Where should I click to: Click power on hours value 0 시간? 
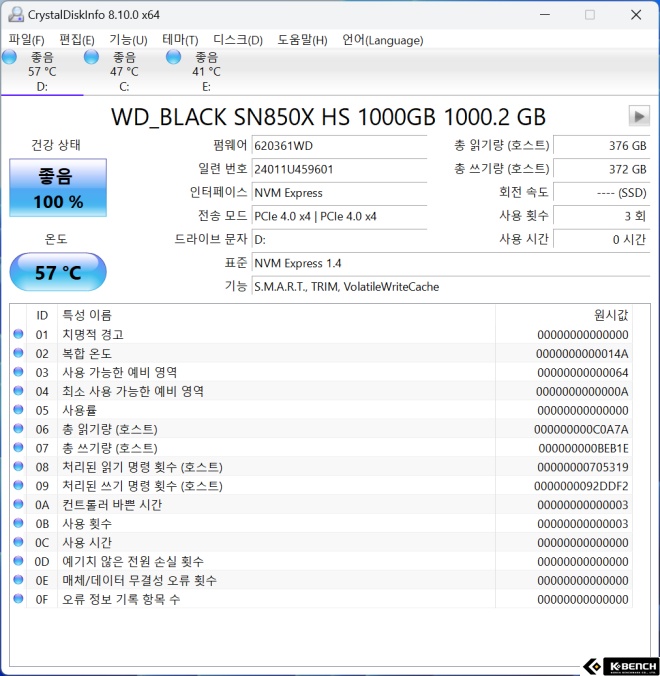click(601, 239)
